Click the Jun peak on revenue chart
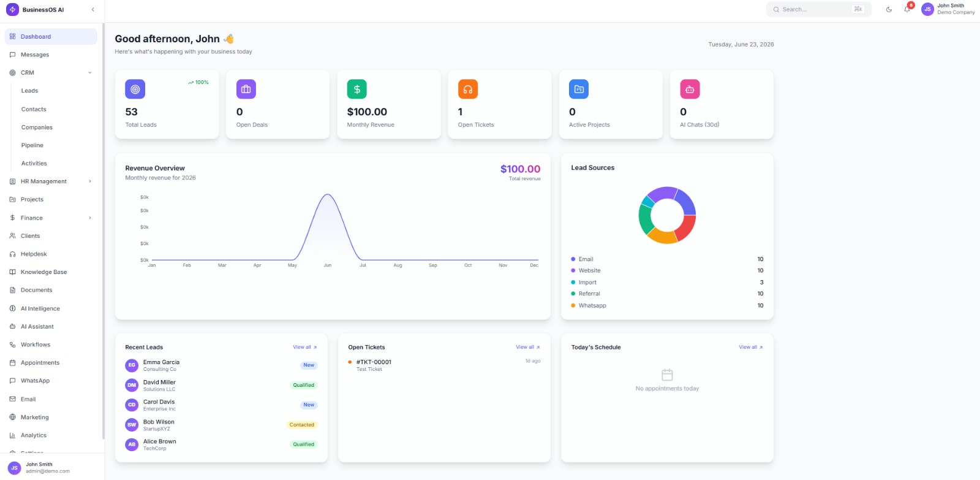Screen dimensions: 980x480 328,195
